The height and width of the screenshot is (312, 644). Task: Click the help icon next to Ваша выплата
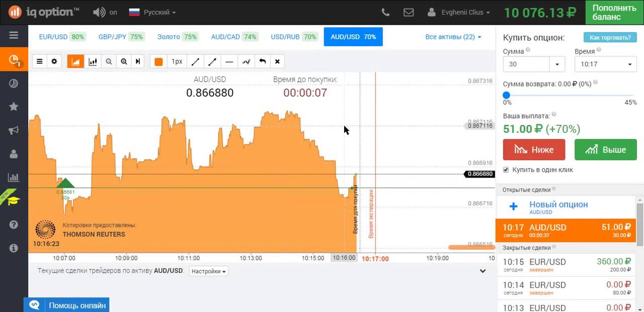tap(554, 115)
